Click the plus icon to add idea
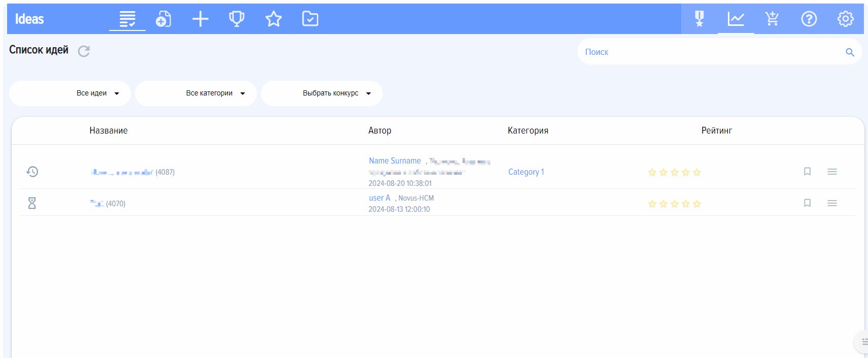The width and height of the screenshot is (868, 358). point(201,19)
